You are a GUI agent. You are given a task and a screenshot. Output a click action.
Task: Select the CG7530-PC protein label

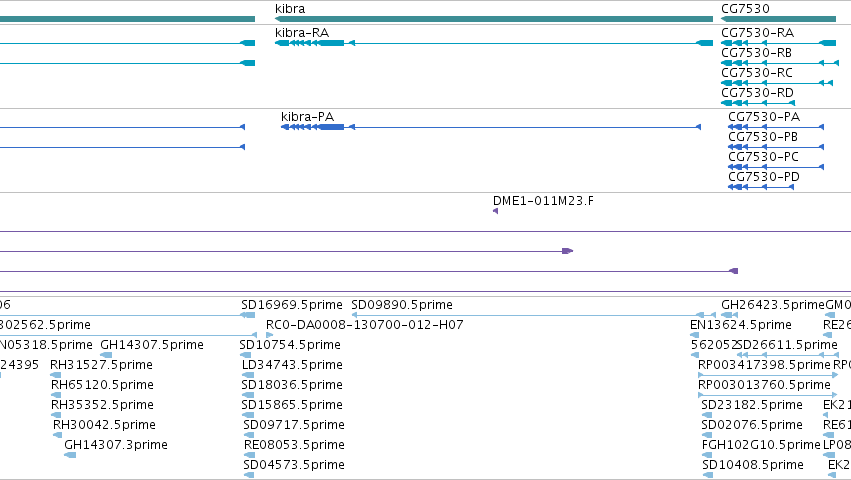tap(763, 157)
